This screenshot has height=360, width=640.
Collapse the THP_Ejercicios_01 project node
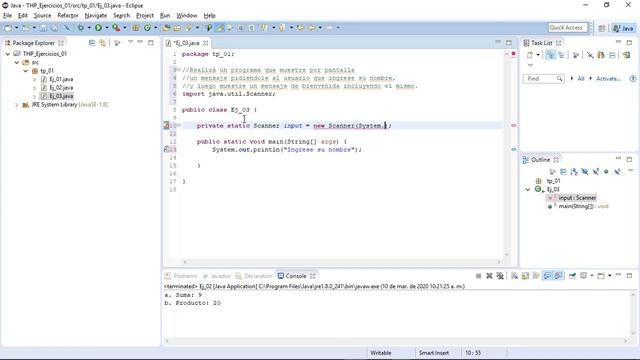[x=8, y=53]
